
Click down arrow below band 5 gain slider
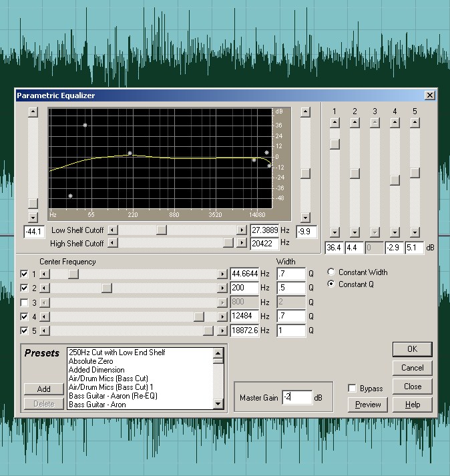[415, 232]
